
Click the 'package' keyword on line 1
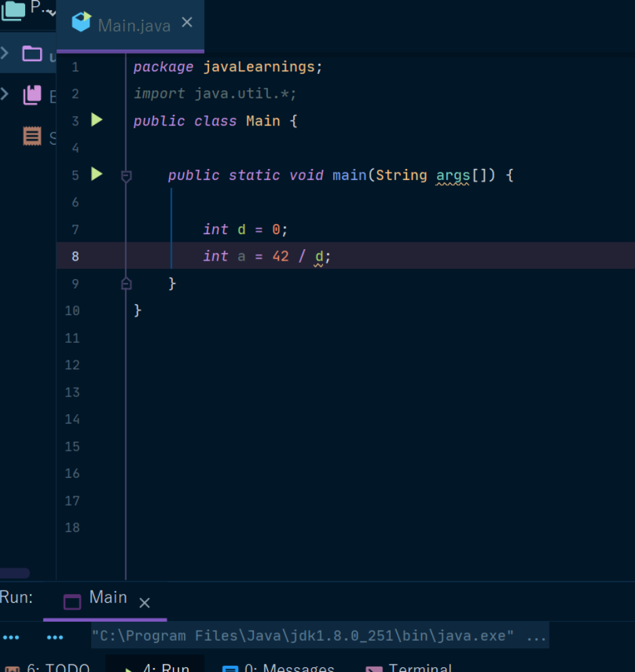163,67
